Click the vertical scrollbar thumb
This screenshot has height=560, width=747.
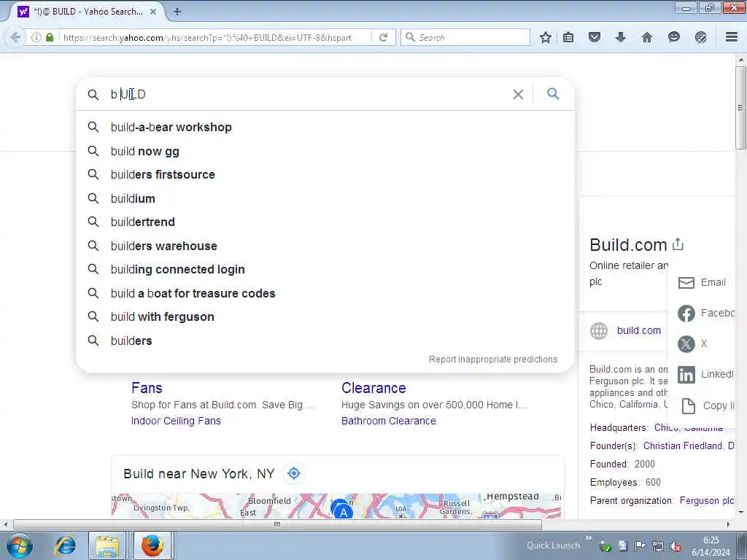pos(740,108)
